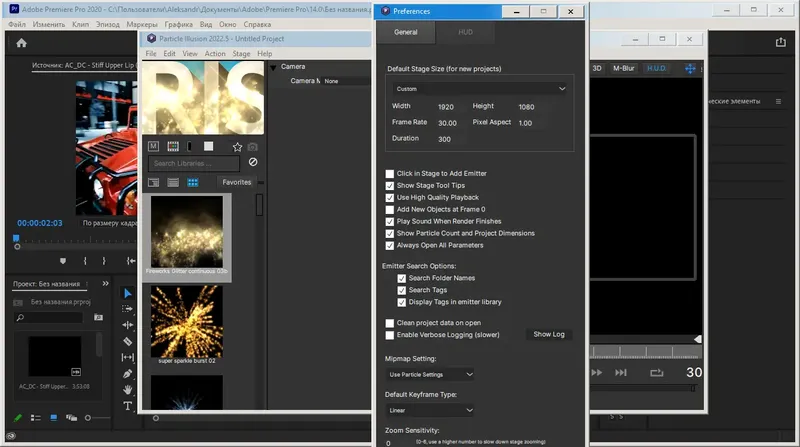The height and width of the screenshot is (447, 800).
Task: Uncheck Use High Quality Playback
Action: [x=390, y=197]
